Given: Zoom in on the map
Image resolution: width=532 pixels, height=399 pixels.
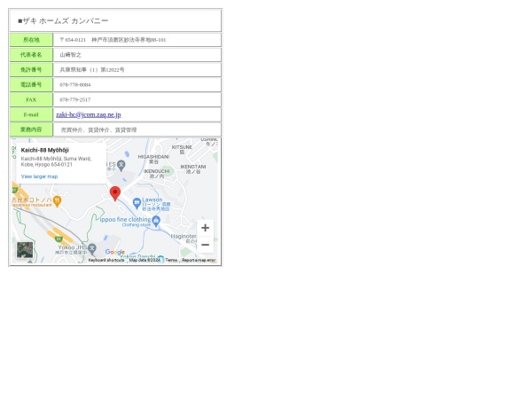Looking at the screenshot, I should pos(205,228).
